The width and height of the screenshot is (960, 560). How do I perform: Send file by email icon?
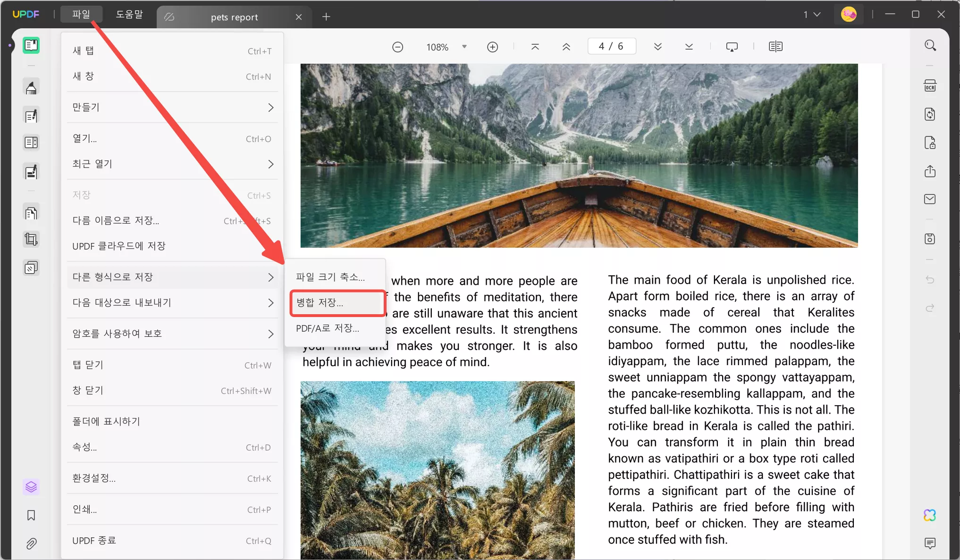click(x=930, y=199)
